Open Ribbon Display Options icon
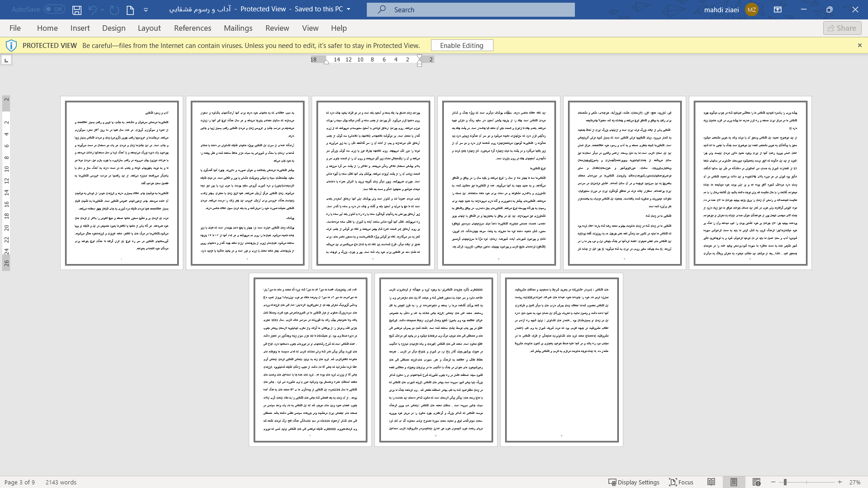868x488 pixels. coord(778,9)
